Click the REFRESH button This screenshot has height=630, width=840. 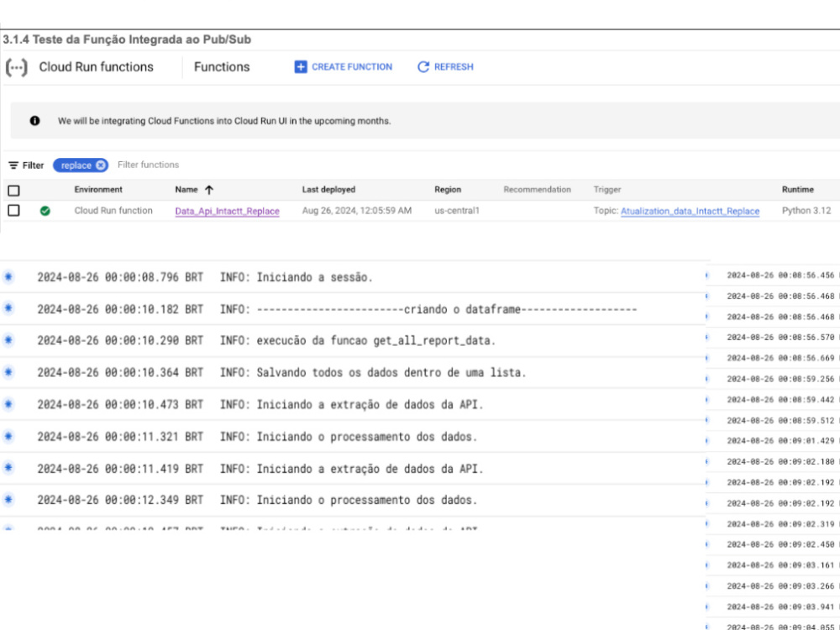click(445, 67)
